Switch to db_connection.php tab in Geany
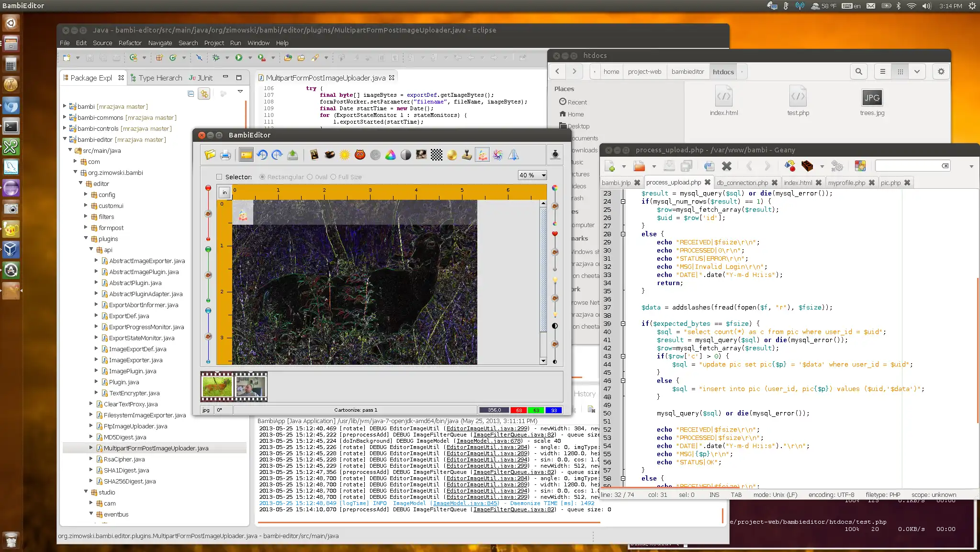This screenshot has height=552, width=980. (x=742, y=183)
